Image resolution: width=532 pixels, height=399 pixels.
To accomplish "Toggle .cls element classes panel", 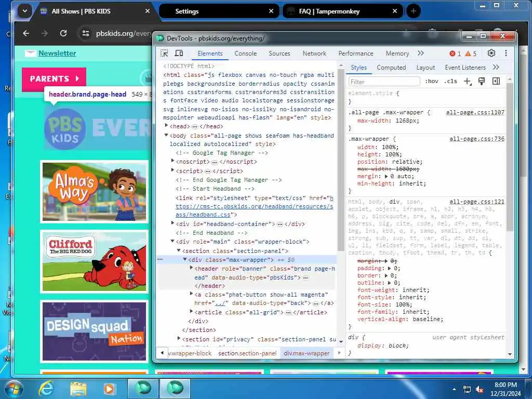I will [x=450, y=82].
